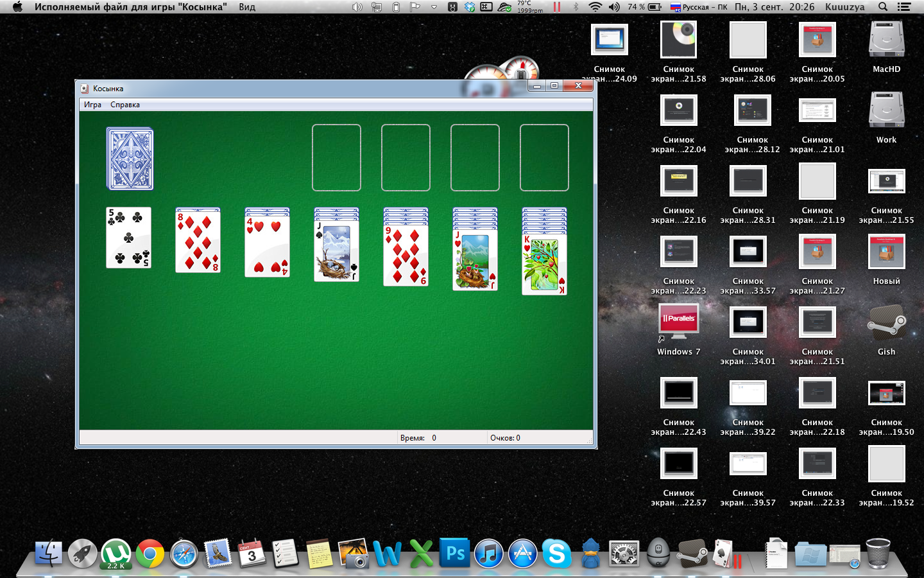The height and width of the screenshot is (578, 924).
Task: Open uTorrent from the dock
Action: 116,554
